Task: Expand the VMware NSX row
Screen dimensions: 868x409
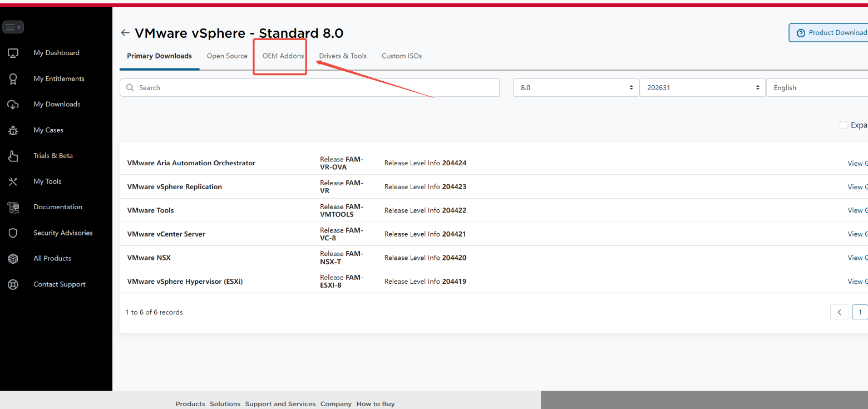Action: click(494, 258)
